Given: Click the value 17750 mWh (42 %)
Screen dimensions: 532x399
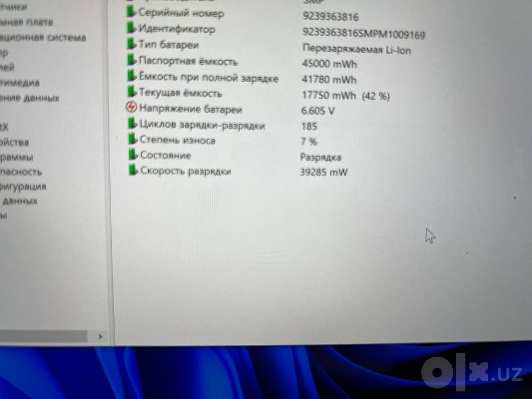Looking at the screenshot, I should 346,96.
